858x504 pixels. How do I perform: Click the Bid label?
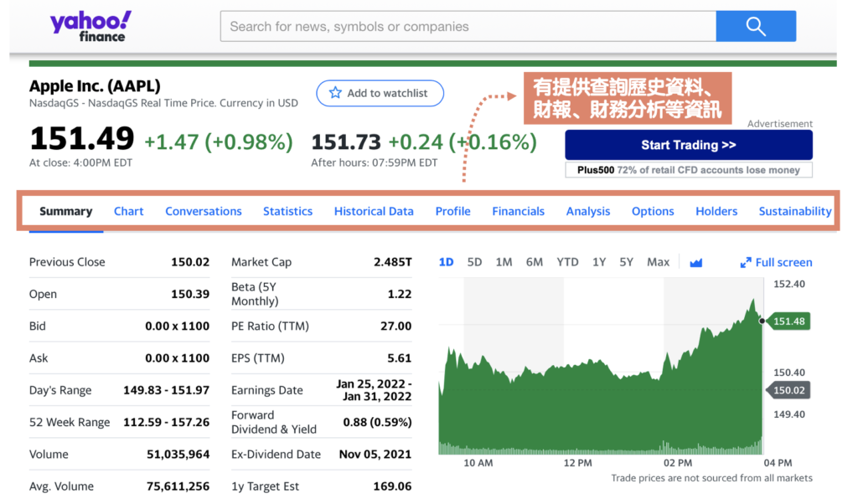pos(37,327)
